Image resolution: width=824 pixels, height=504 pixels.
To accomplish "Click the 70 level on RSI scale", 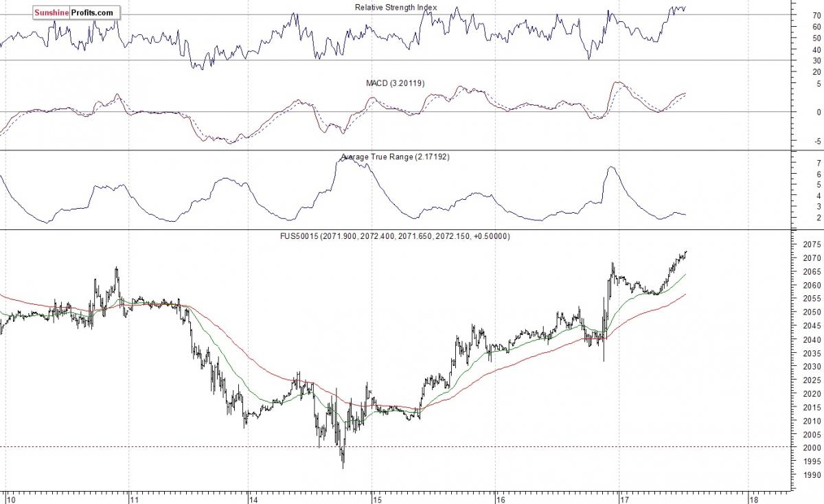I will (815, 14).
